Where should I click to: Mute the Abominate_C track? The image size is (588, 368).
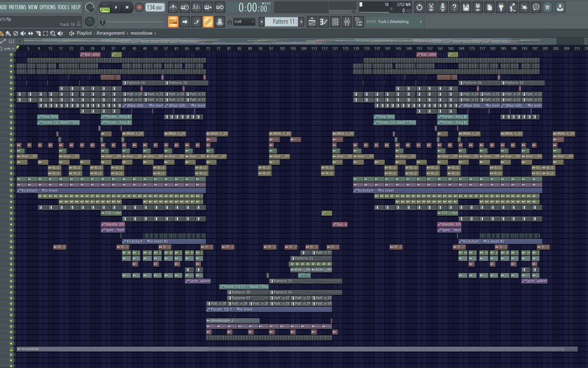(x=11, y=321)
